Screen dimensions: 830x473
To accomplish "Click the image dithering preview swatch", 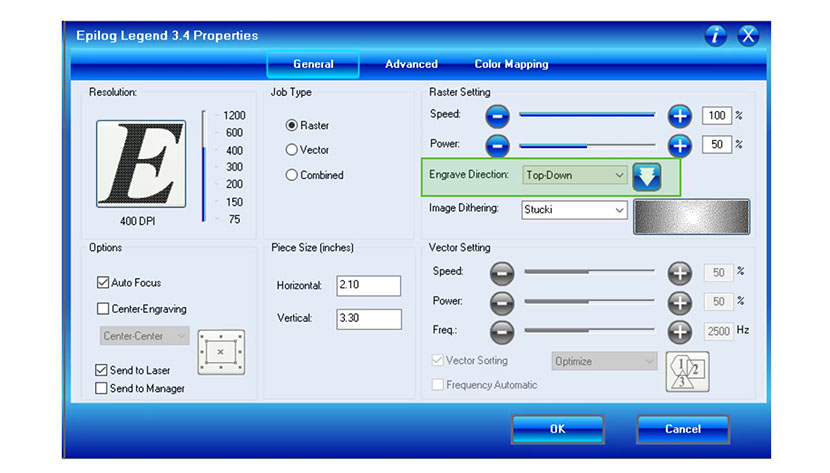I will click(691, 217).
